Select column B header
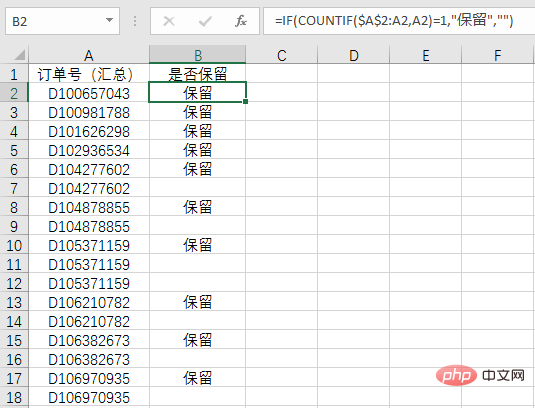The width and height of the screenshot is (535, 408). 198,55
